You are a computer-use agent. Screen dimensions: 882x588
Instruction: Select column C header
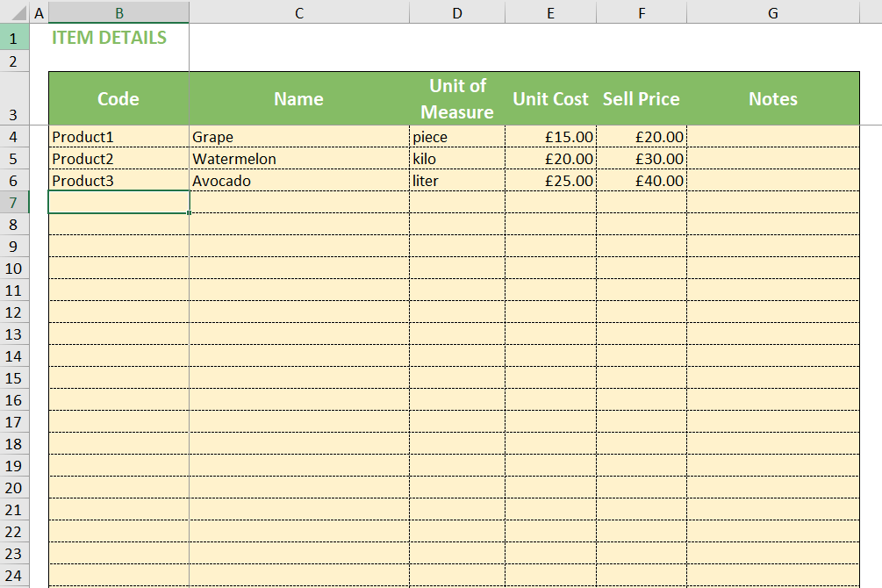click(299, 12)
